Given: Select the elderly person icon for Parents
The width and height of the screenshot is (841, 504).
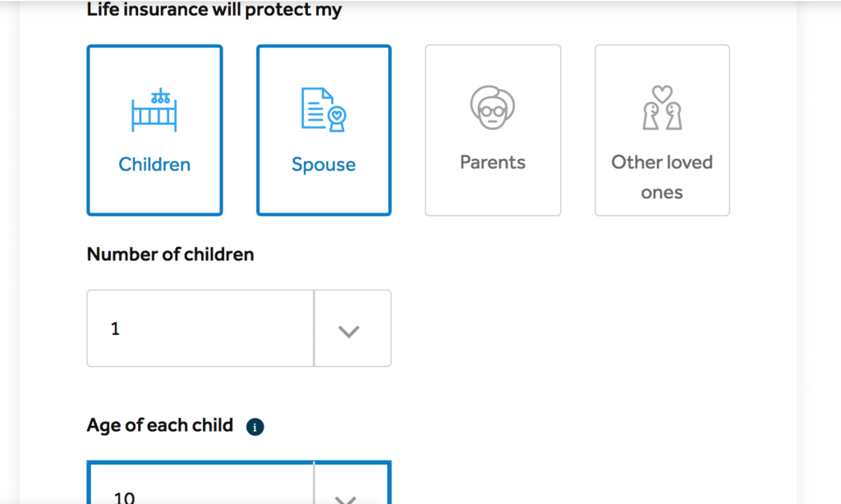Looking at the screenshot, I should click(493, 107).
